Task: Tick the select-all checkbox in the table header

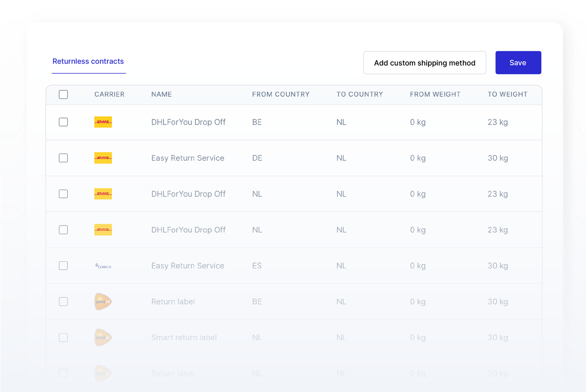Action: tap(63, 94)
